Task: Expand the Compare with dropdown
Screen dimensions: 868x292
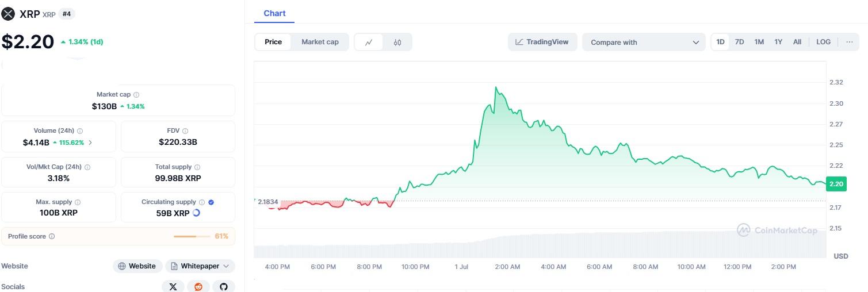Action: (644, 42)
